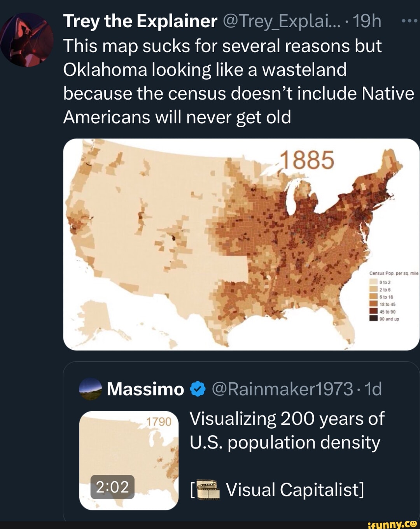The image size is (420, 529).
Task: Open the three-dot more options menu
Action: [409, 21]
